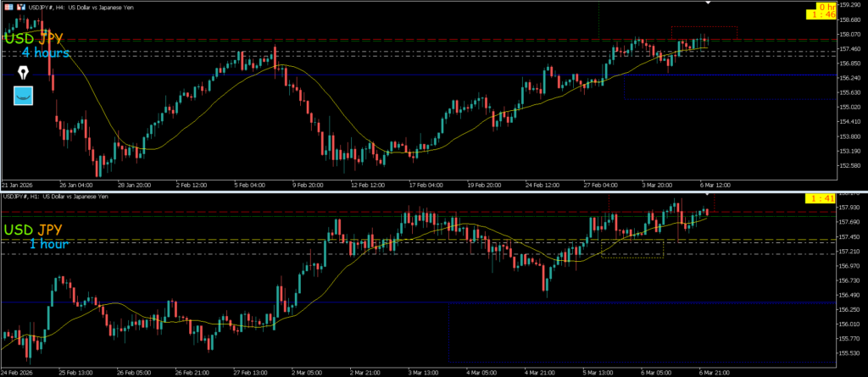868x377 pixels.
Task: Click the 156.490 level on the H1 price scale
Action: (x=849, y=295)
